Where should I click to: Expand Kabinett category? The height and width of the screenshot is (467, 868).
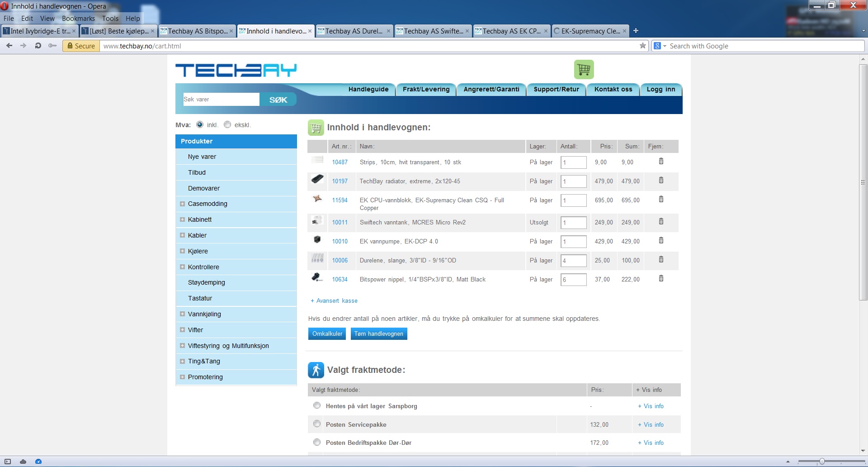coord(182,219)
